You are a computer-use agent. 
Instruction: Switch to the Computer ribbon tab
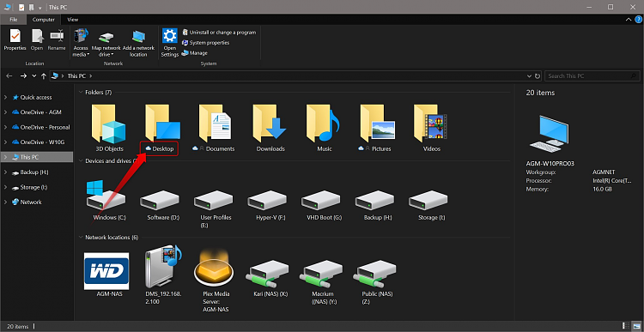coord(44,19)
